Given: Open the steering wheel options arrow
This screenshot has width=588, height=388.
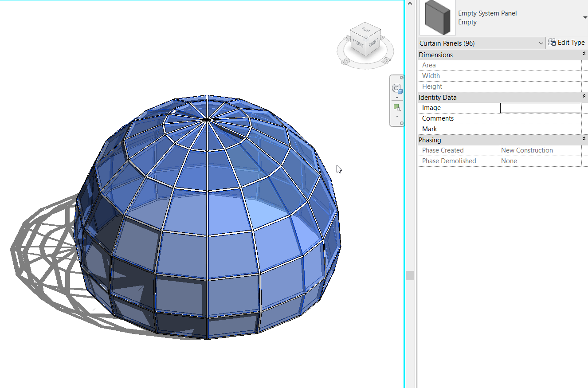Looking at the screenshot, I should (396, 97).
